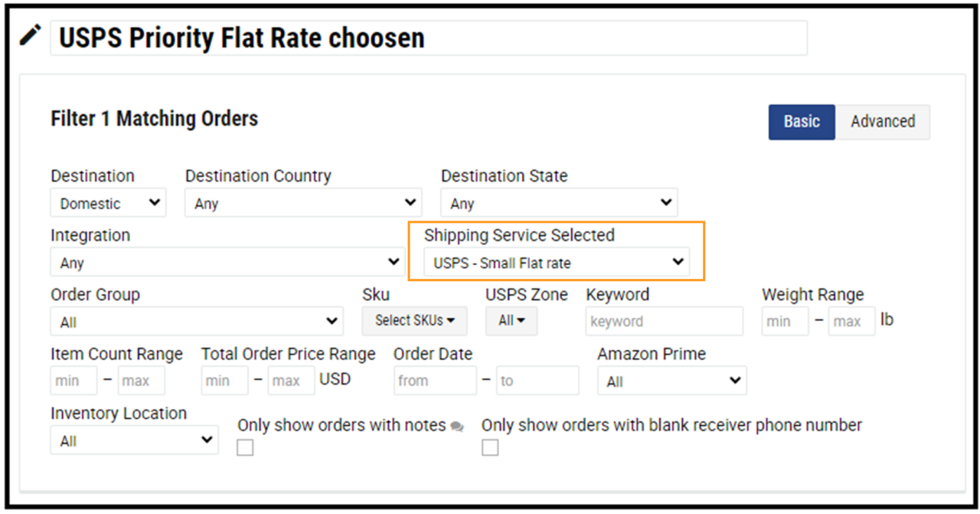Click the rule name field
Image resolution: width=980 pixels, height=514 pixels.
[x=429, y=38]
